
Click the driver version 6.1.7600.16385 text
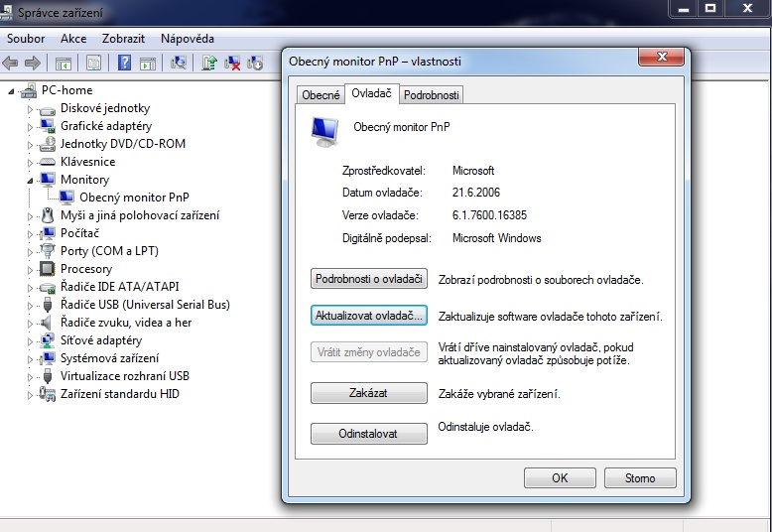489,215
